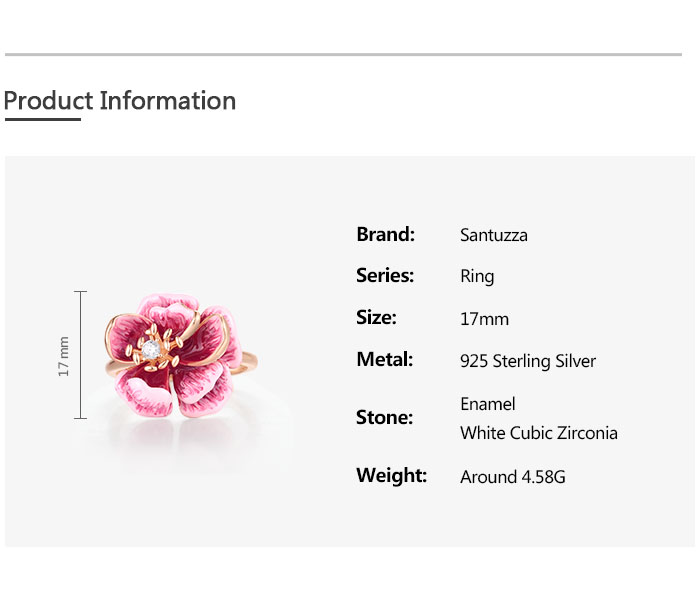Click the Weight: label
Screen dimensions: 700x607
391,476
